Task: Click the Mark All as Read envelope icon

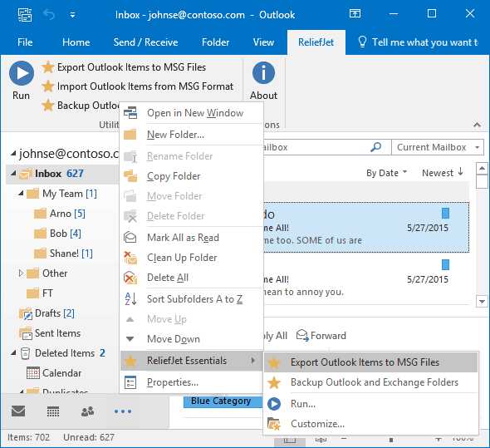Action: pos(130,238)
